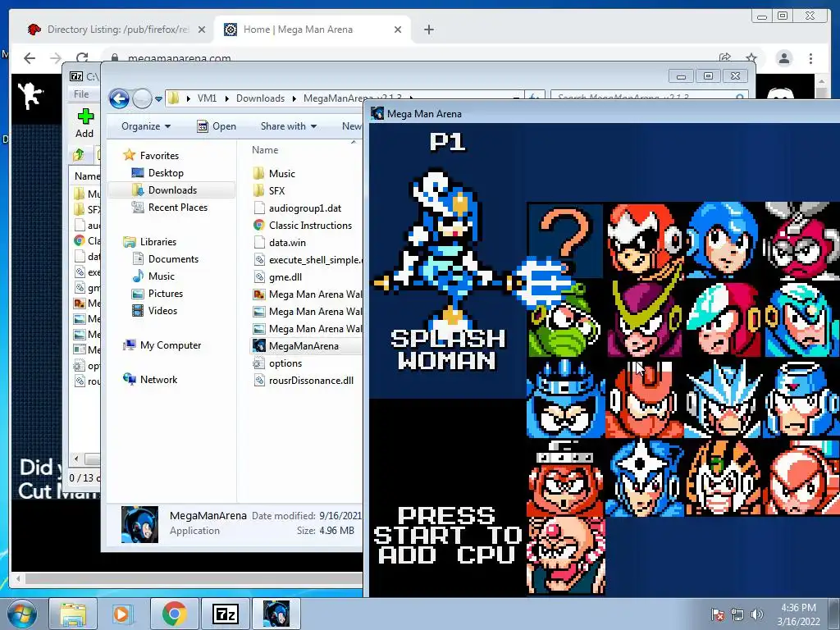
Task: Open the 7-Zip taskbar button
Action: (x=225, y=614)
